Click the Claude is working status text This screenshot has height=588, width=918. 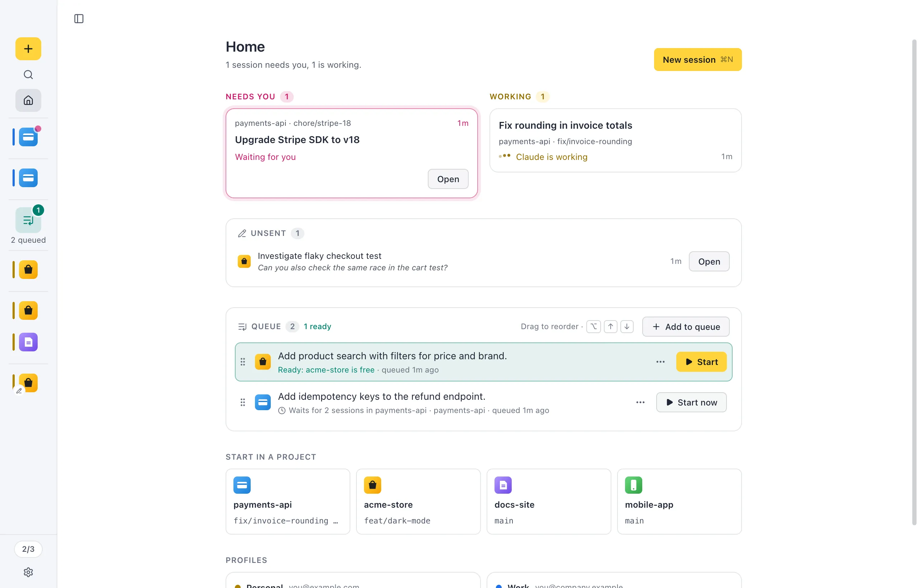point(552,157)
